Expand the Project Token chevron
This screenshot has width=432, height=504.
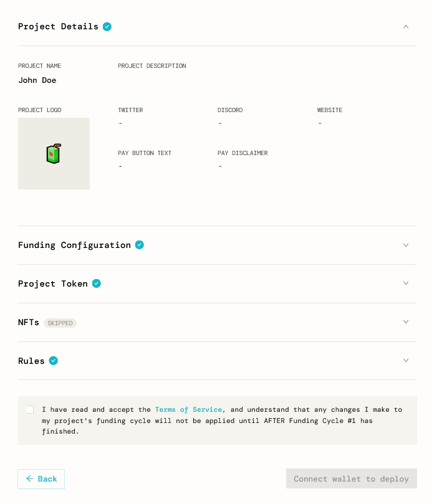pos(406,283)
